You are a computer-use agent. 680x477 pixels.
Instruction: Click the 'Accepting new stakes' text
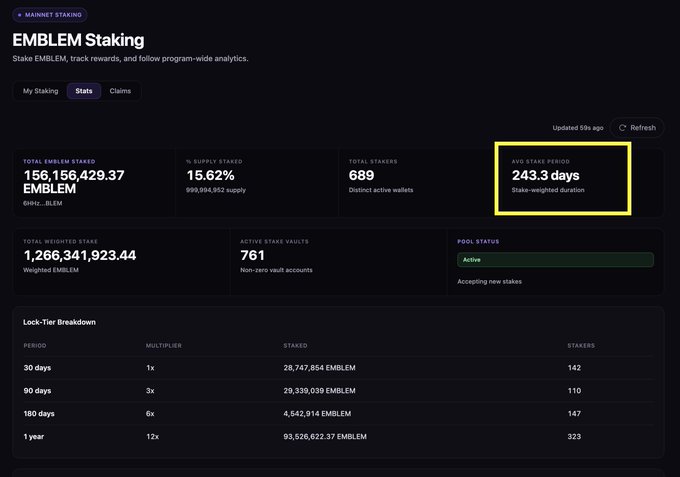point(489,281)
